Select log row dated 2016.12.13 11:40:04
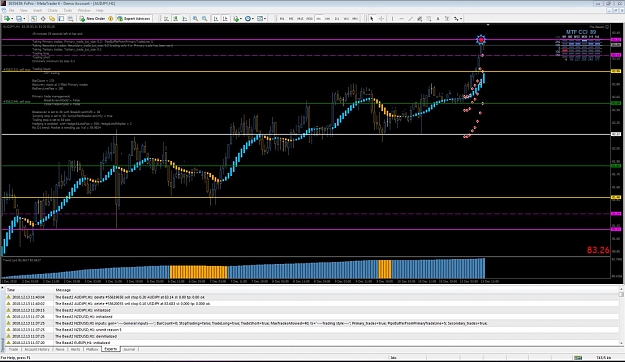 (x=312, y=297)
